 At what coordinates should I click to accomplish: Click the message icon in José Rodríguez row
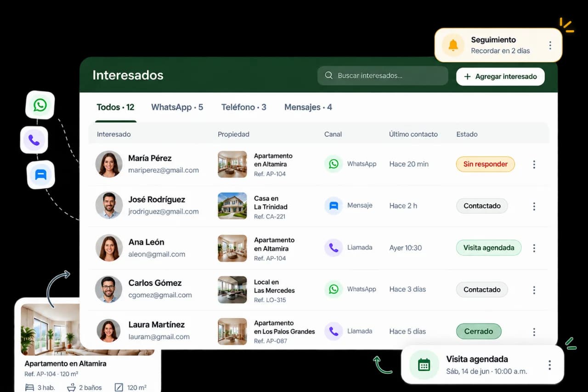(334, 206)
